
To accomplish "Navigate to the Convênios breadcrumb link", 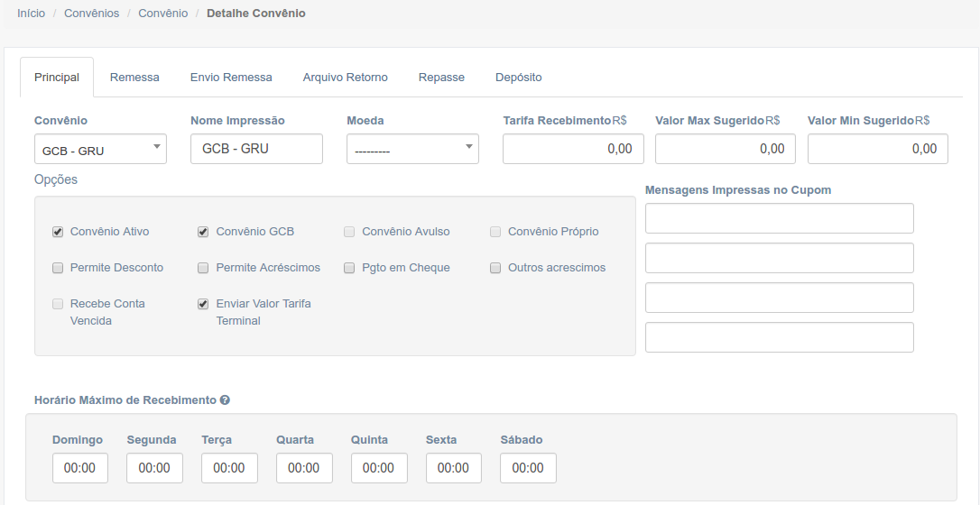I will [x=91, y=14].
